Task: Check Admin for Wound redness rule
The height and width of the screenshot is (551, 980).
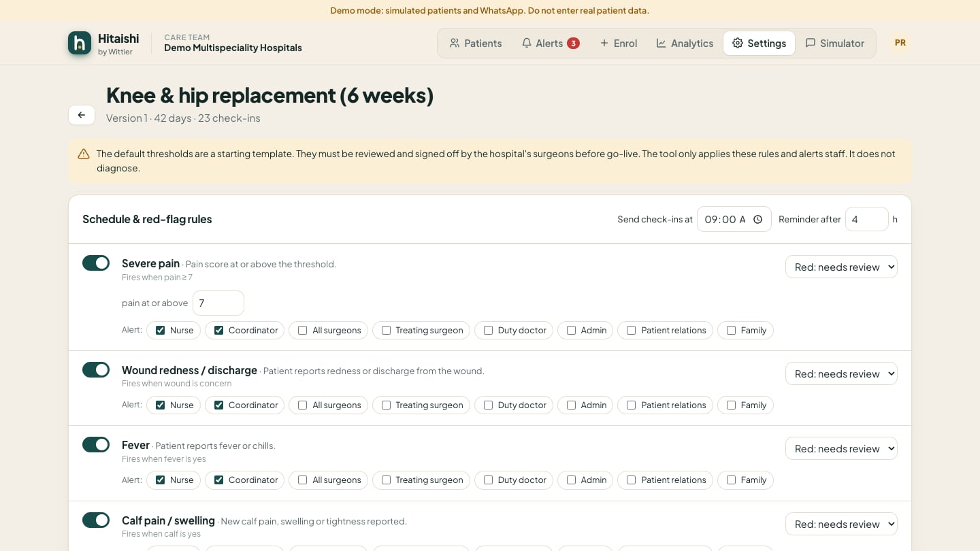Action: (x=572, y=405)
